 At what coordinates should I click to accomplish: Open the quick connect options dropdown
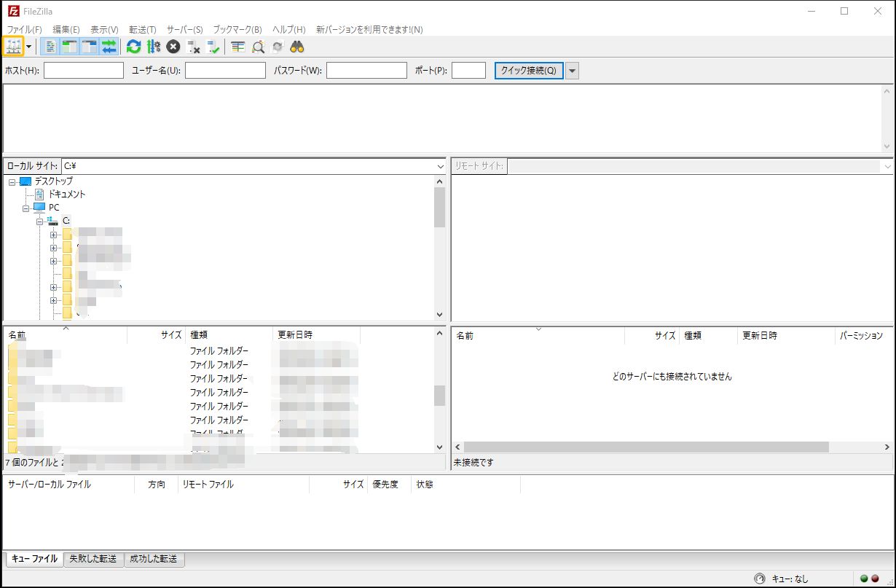[573, 70]
